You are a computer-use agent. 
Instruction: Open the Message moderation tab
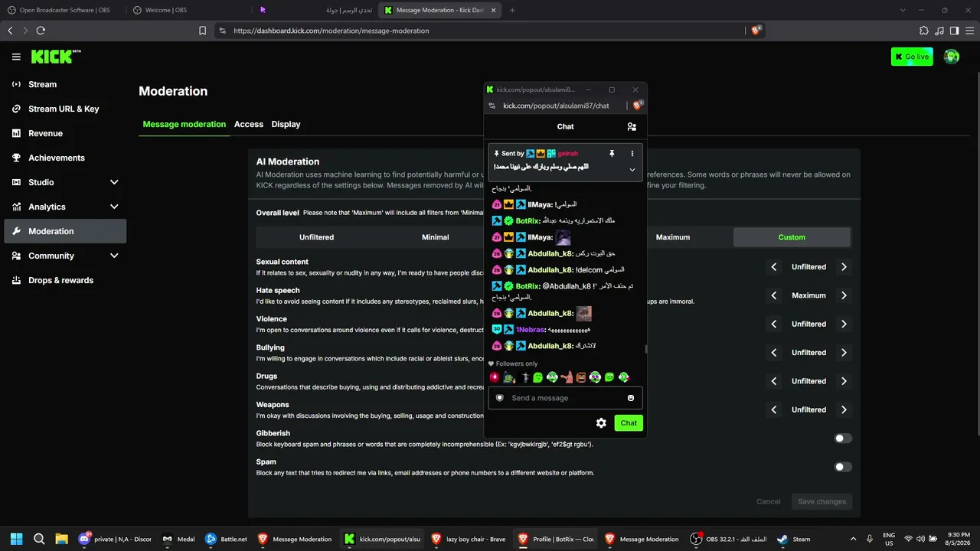point(185,124)
